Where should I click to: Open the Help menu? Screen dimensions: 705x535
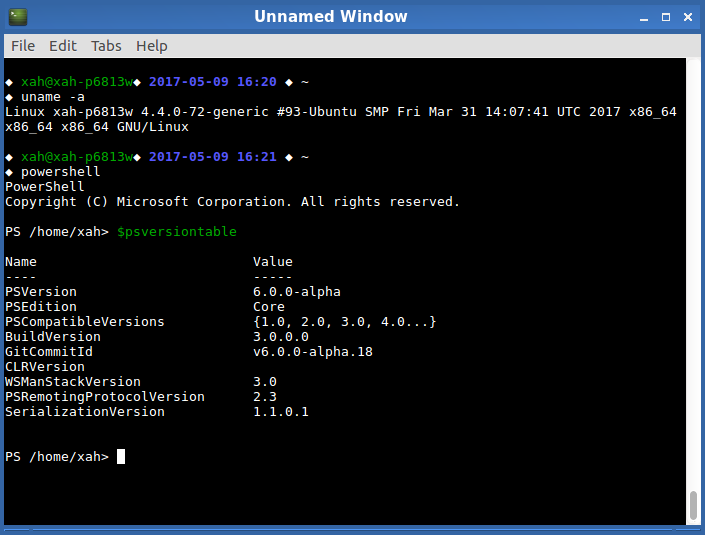tap(152, 46)
